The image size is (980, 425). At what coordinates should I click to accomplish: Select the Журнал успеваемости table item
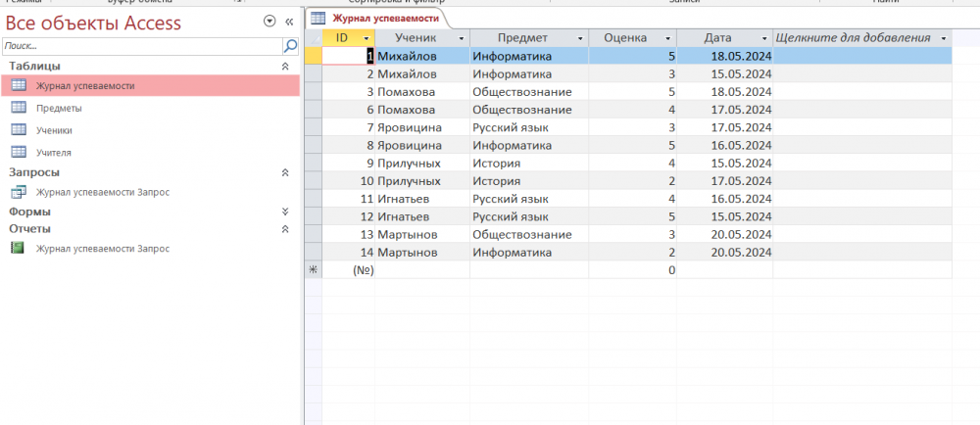[x=85, y=86]
